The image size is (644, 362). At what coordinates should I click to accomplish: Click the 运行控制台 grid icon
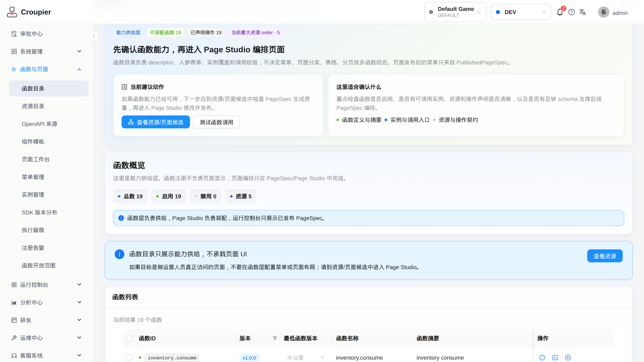click(x=14, y=285)
